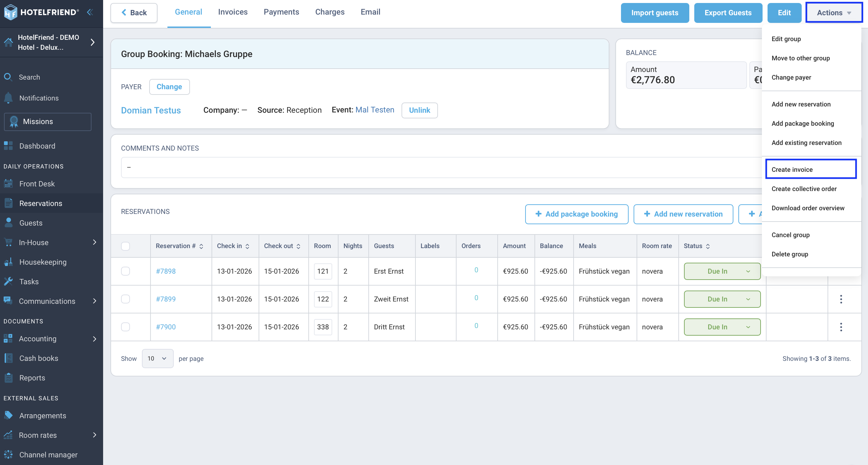
Task: Click the Channel manager icon
Action: tap(8, 455)
